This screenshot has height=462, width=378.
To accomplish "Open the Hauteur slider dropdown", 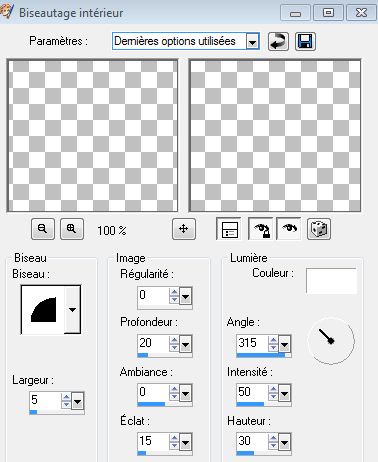I will 284,442.
